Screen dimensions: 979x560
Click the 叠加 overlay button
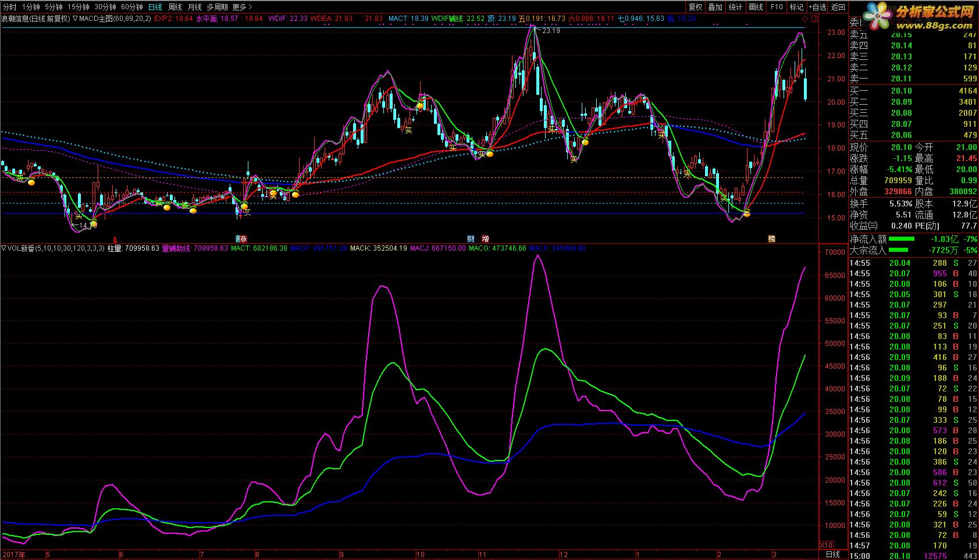715,7
